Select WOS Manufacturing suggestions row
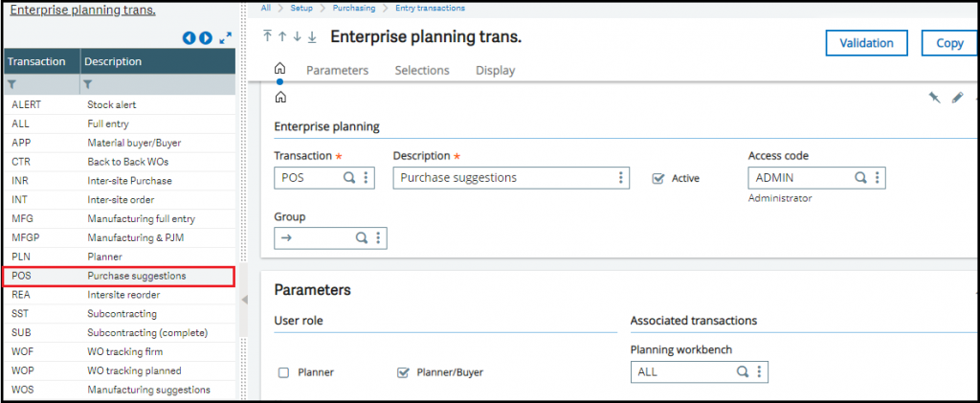This screenshot has width=980, height=403. (119, 390)
